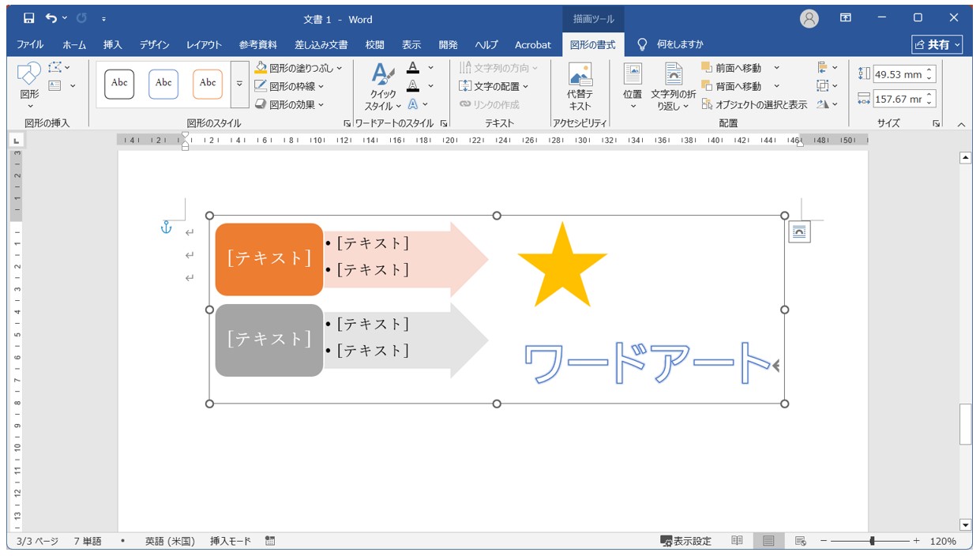Click the blue text effects A icon

point(413,103)
